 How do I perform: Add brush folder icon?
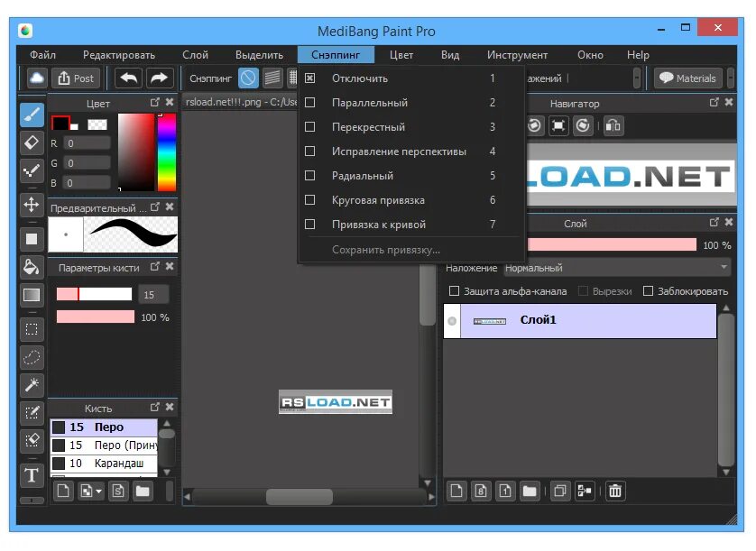point(143,491)
